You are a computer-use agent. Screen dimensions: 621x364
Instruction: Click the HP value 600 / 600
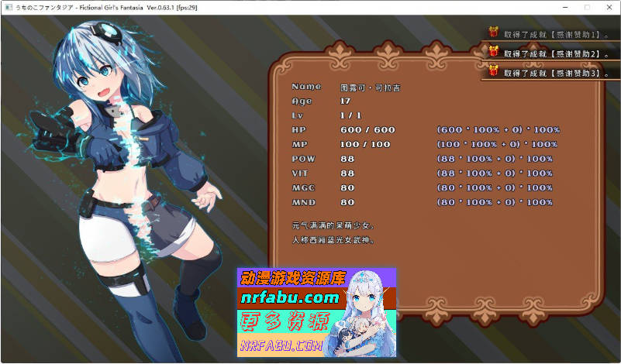(x=367, y=129)
